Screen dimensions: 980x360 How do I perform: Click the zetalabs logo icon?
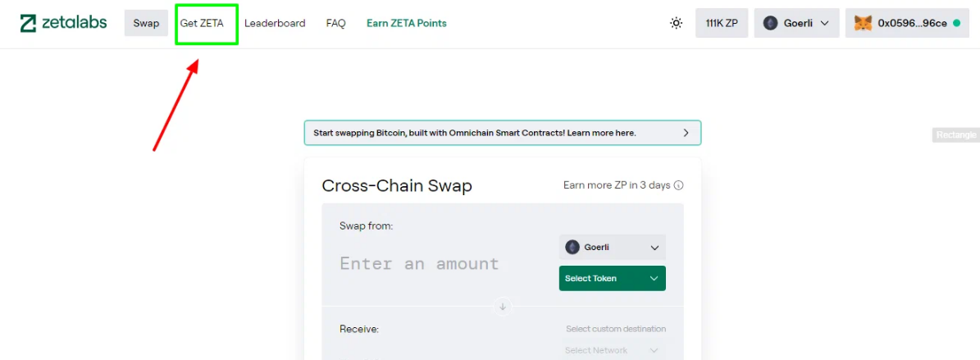(28, 23)
